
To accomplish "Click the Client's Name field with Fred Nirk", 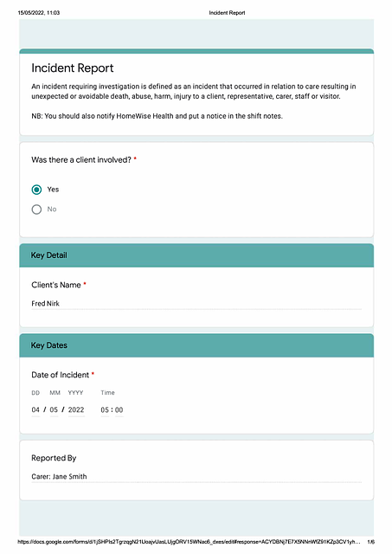I will coord(196,304).
